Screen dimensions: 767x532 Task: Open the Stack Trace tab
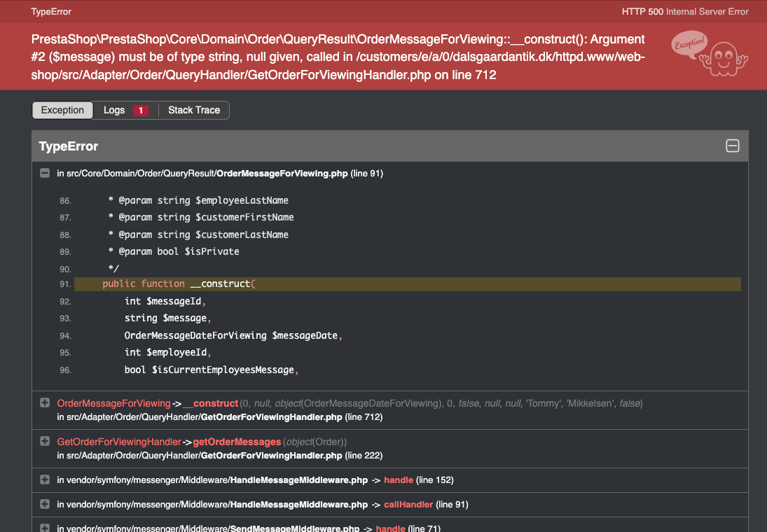(194, 110)
